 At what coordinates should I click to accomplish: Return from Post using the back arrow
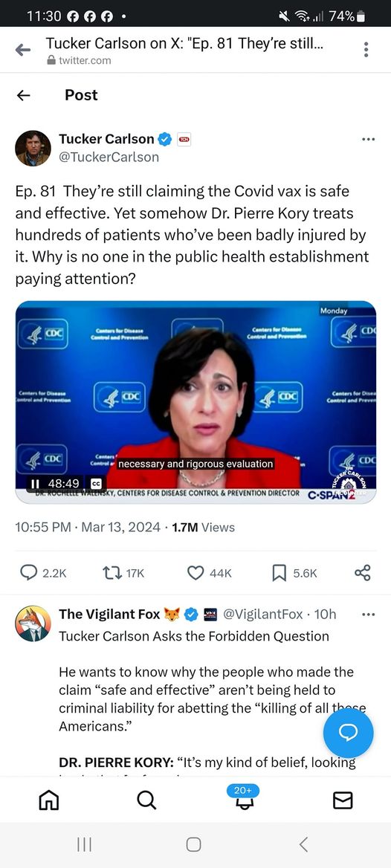(23, 95)
